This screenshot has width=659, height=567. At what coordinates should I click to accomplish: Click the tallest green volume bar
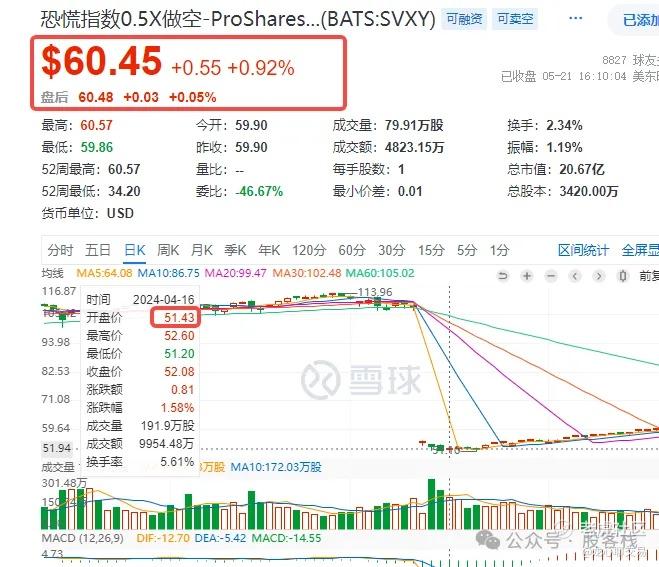tap(431, 504)
